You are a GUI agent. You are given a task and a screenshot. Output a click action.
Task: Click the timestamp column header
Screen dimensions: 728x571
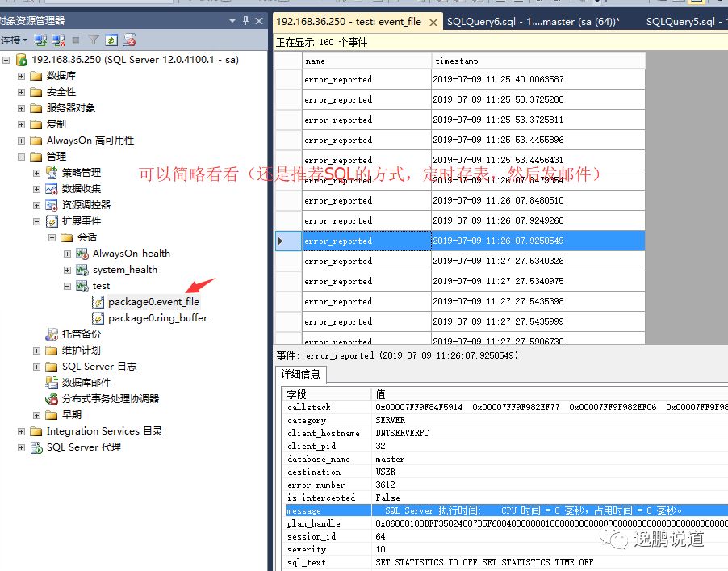click(x=538, y=61)
